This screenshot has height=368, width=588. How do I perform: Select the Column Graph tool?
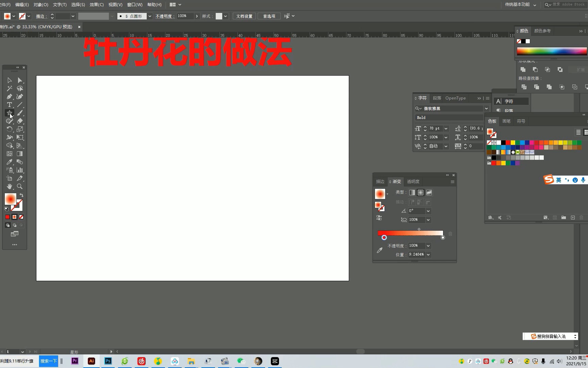20,170
